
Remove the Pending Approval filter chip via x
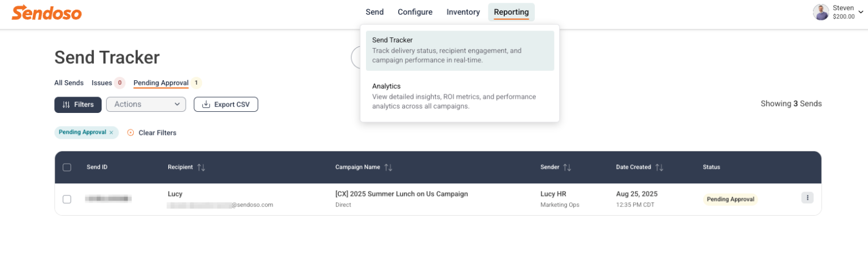pos(111,132)
